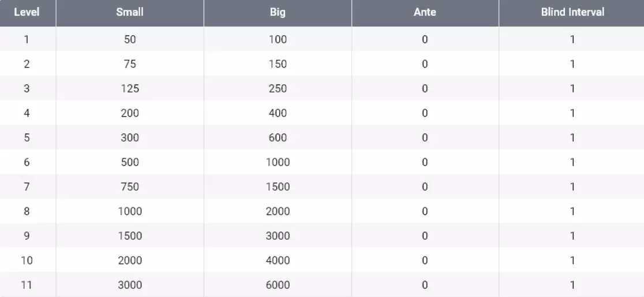Viewport: 644px width, 297px height.
Task: Click small blind value 125
Action: (130, 89)
